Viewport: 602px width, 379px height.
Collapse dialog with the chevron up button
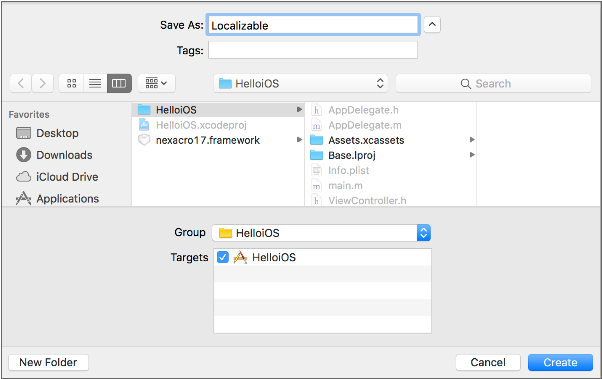point(432,25)
